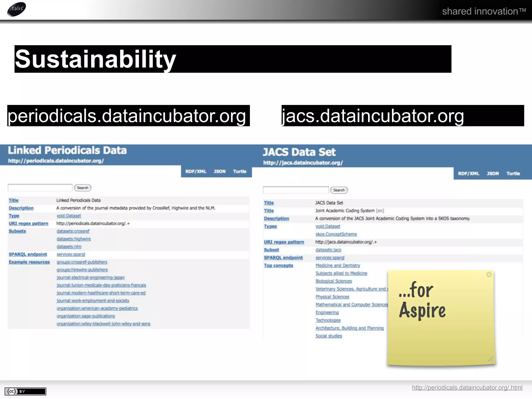Click the Top concepts property label
Screen dimensions: 532x399
coord(278,265)
